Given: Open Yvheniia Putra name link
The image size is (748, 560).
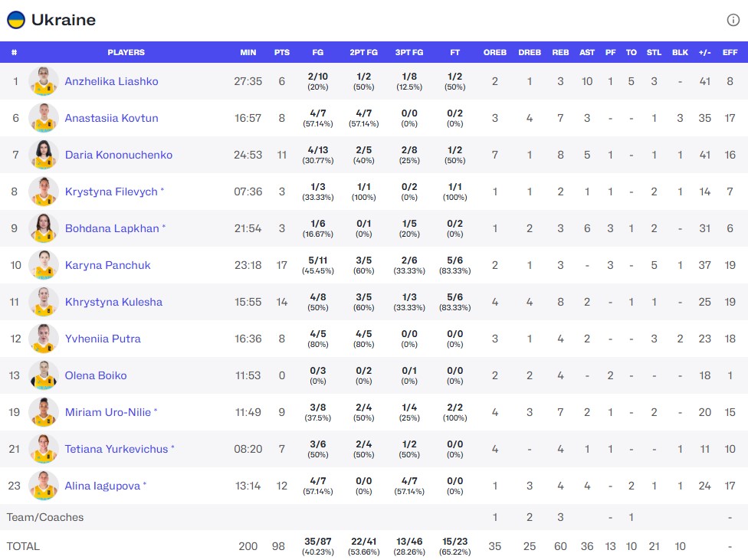Looking at the screenshot, I should tap(103, 339).
